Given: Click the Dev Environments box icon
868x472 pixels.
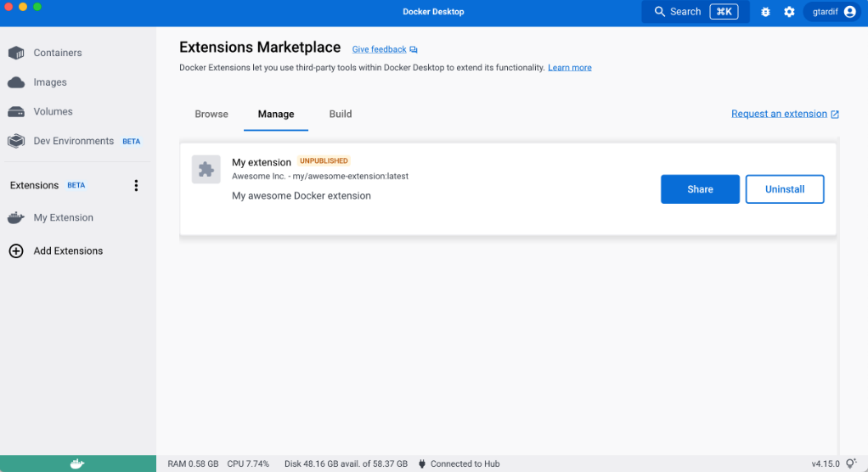Looking at the screenshot, I should (x=16, y=141).
